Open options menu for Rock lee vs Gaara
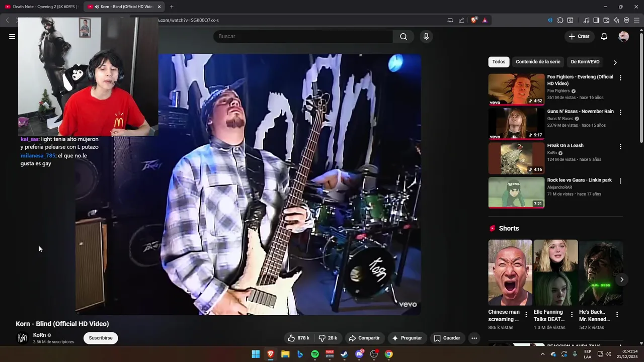644x362 pixels. click(620, 181)
